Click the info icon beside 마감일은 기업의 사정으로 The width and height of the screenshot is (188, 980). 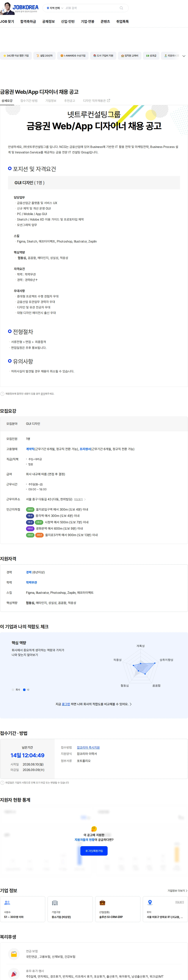click(x=2, y=783)
